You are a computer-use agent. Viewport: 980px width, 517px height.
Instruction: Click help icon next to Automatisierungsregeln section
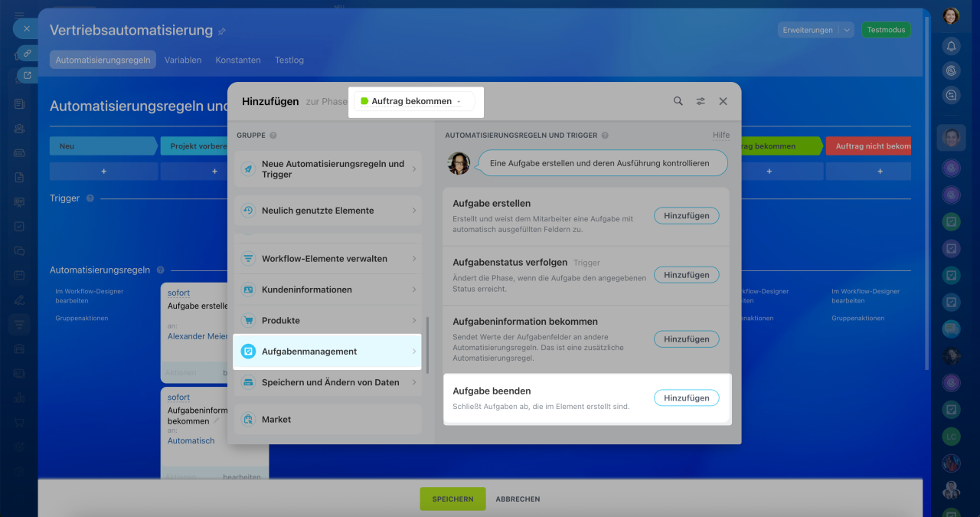(160, 270)
